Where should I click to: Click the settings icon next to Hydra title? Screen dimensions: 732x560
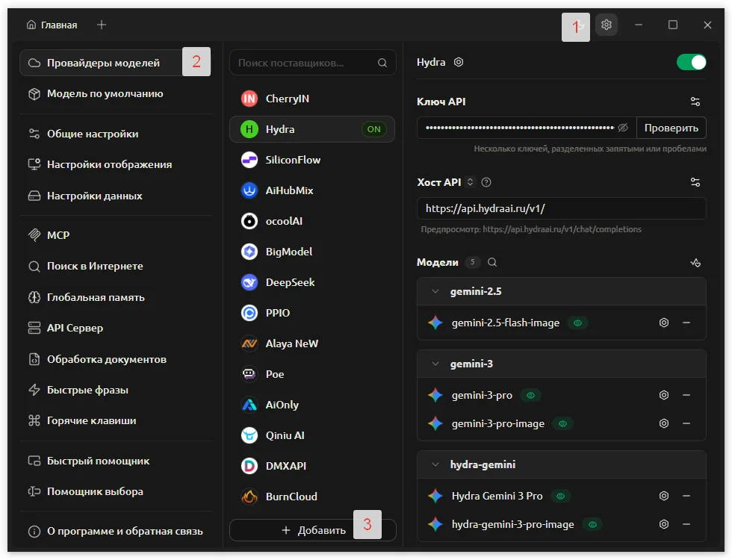pos(459,63)
